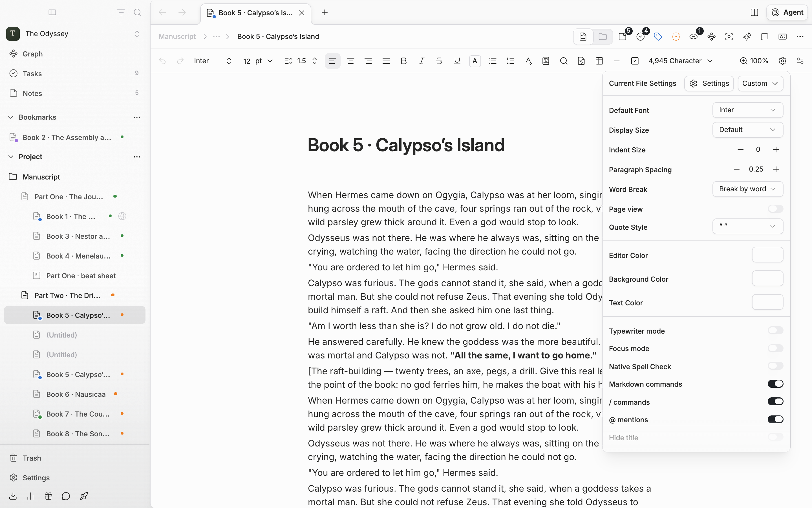Justify the text
This screenshot has height=508, width=812.
coord(386,61)
